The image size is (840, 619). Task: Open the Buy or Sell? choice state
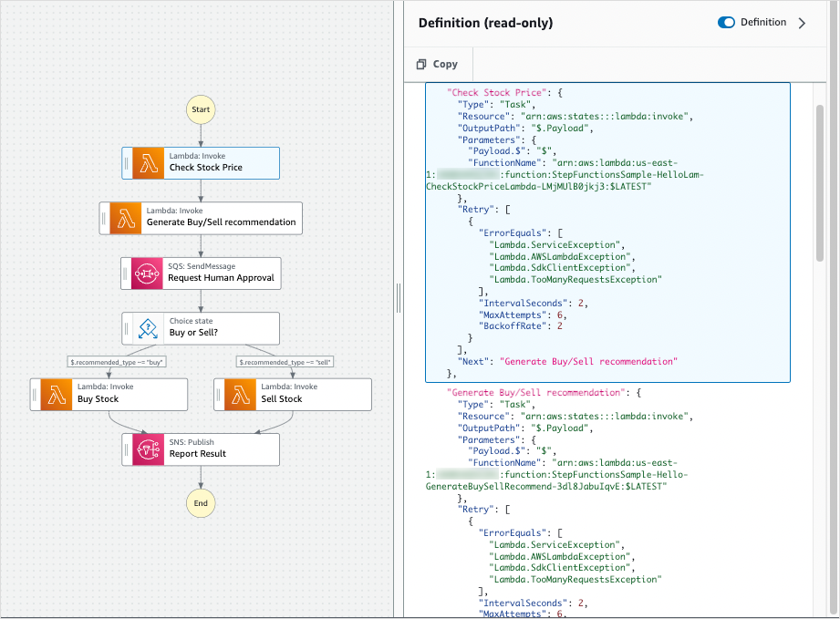pyautogui.click(x=201, y=328)
